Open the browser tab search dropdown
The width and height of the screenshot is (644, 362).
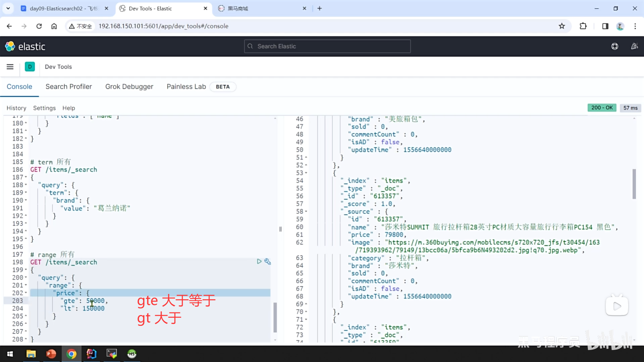8,8
